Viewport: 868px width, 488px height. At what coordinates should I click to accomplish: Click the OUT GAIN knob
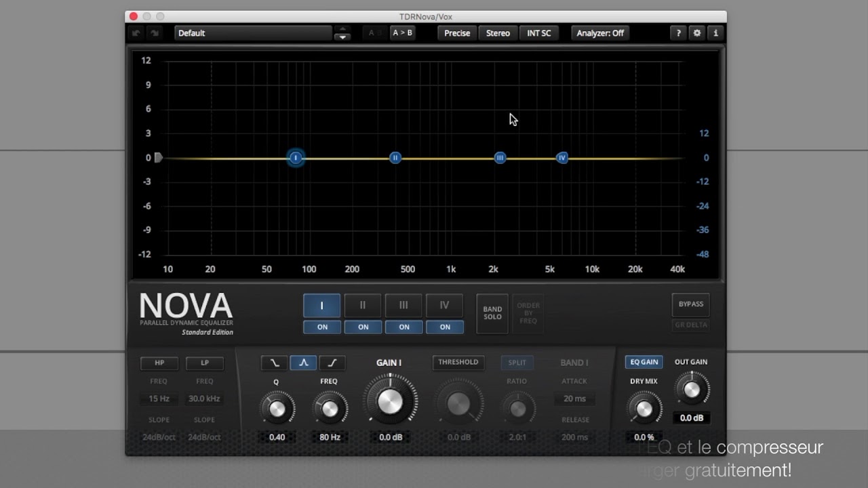(691, 390)
